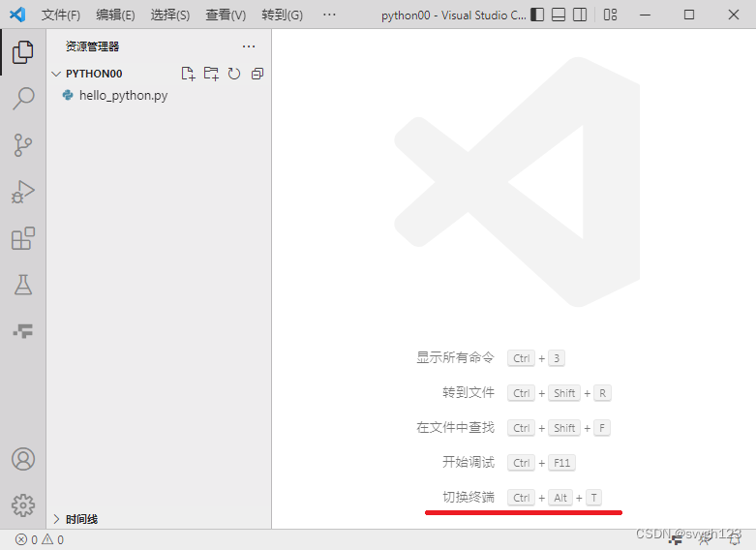The image size is (756, 550).
Task: Create a new file in PYTHON00
Action: pyautogui.click(x=188, y=74)
